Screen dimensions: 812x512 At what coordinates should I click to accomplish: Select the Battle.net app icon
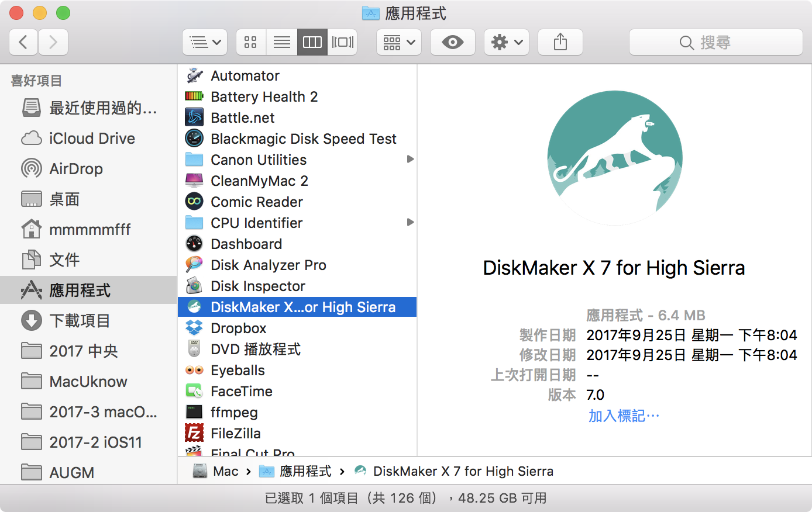194,117
